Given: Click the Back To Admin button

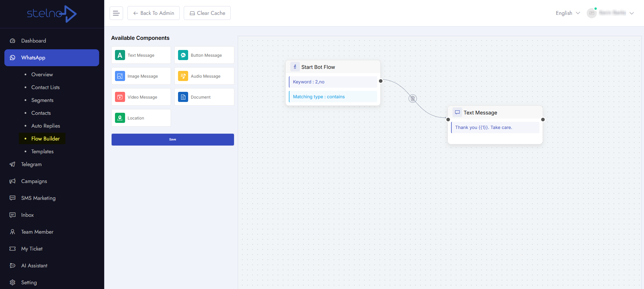Looking at the screenshot, I should [x=153, y=13].
